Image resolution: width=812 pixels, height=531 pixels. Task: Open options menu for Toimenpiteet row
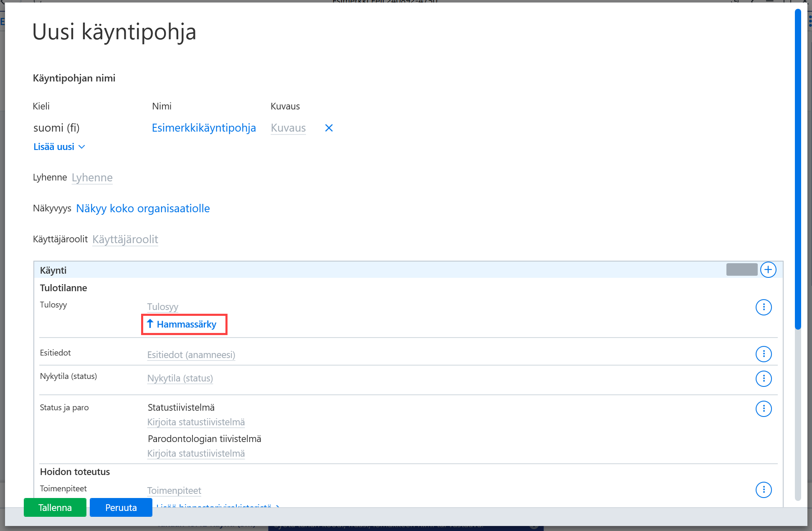coord(764,490)
